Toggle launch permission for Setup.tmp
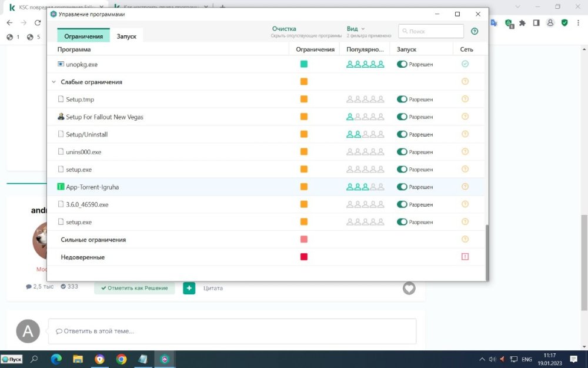Image resolution: width=588 pixels, height=368 pixels. tap(402, 100)
